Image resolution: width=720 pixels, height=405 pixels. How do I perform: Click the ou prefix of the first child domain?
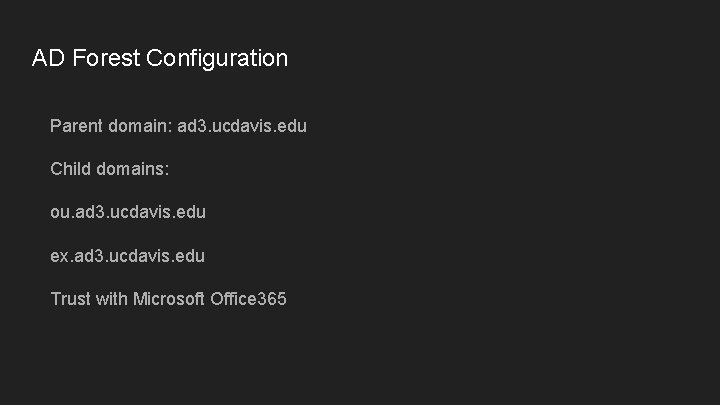click(60, 213)
